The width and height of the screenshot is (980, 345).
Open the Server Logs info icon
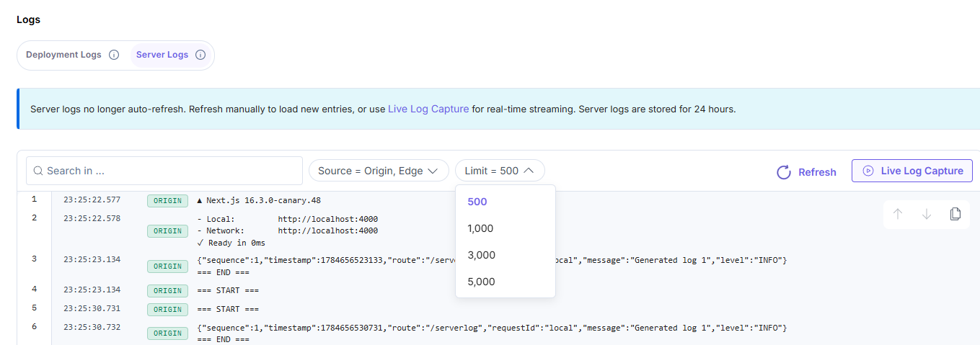click(x=200, y=55)
